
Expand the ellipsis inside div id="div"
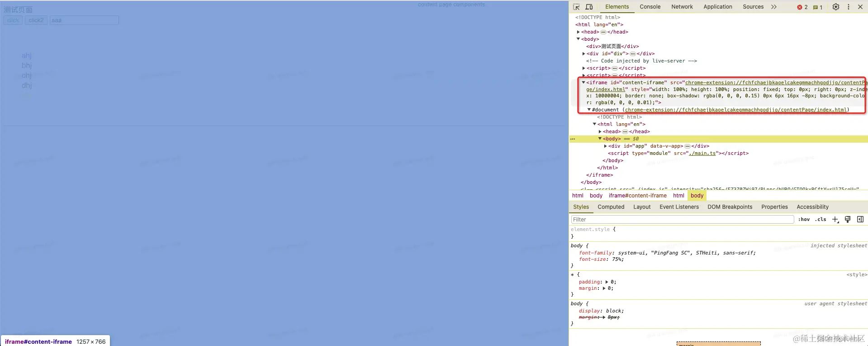point(632,54)
